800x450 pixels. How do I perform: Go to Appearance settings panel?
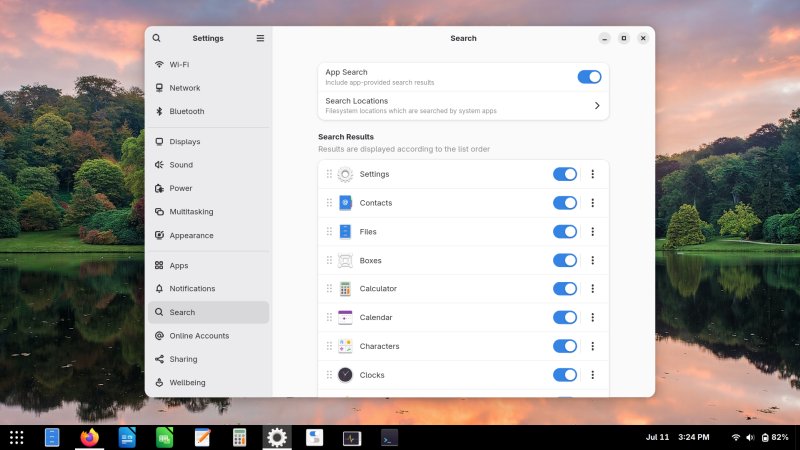[x=191, y=235]
